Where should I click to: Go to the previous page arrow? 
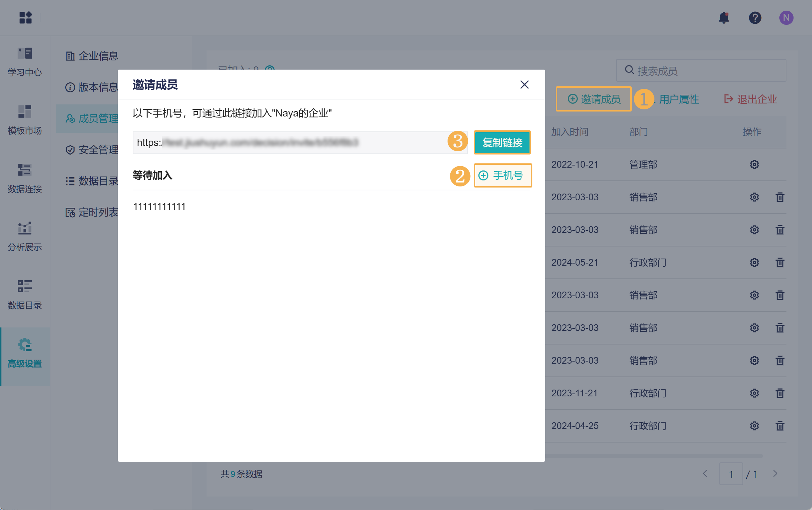[705, 474]
